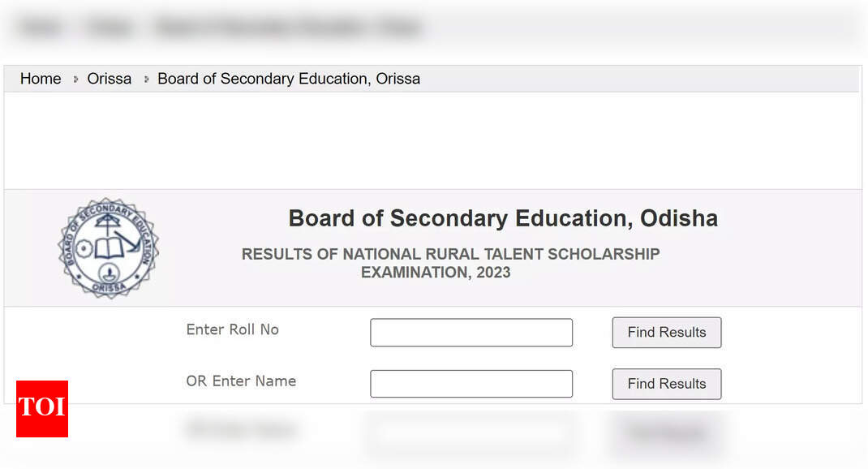Focus the Enter Roll No input field

(x=471, y=333)
